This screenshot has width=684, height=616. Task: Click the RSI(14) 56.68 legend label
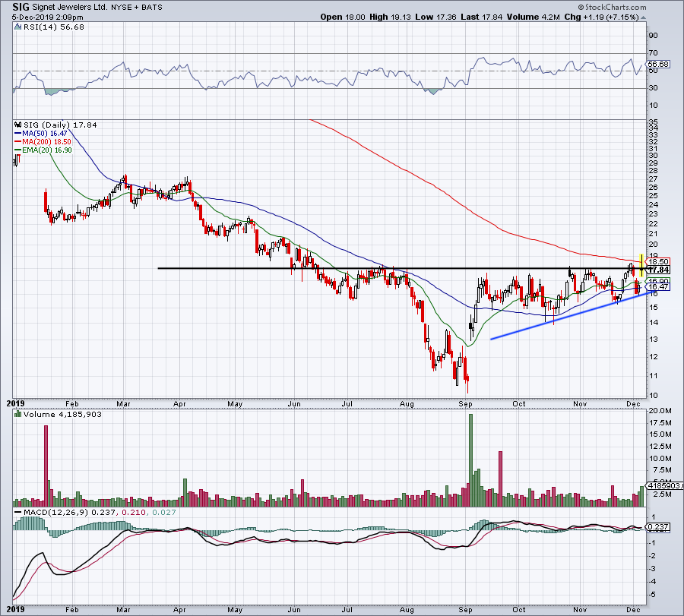click(53, 27)
